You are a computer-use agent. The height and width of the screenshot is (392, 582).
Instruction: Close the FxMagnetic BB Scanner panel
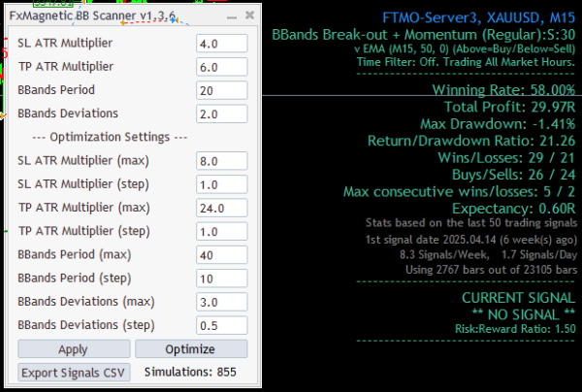point(249,16)
